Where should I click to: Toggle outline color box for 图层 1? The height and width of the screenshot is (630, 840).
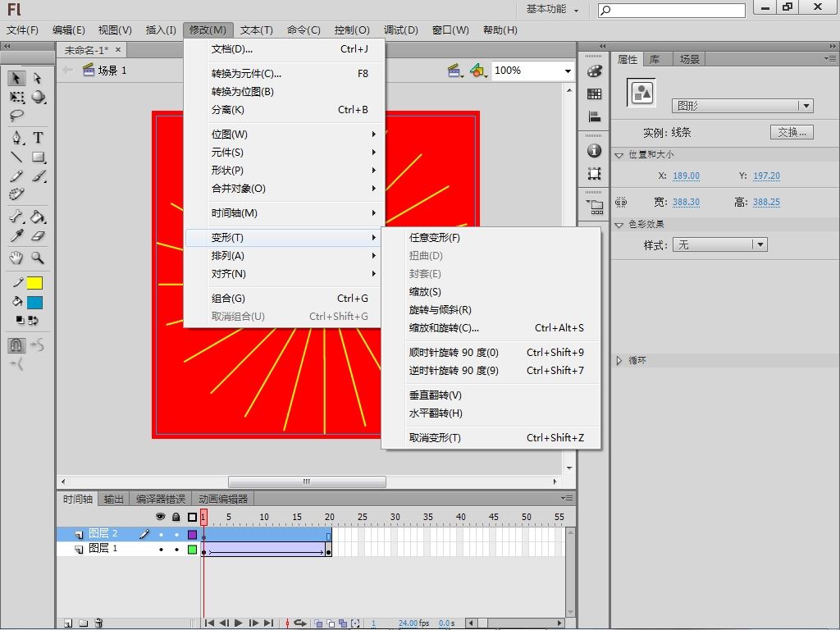pyautogui.click(x=192, y=549)
